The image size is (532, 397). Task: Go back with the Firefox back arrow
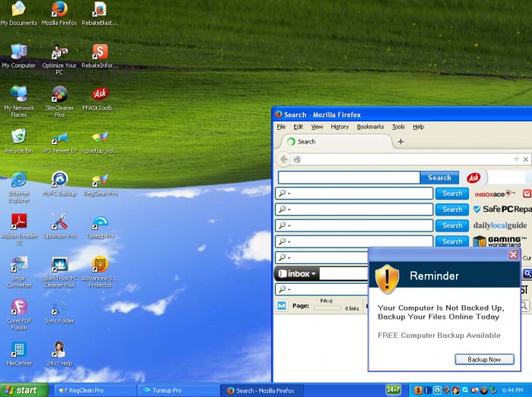[x=283, y=159]
